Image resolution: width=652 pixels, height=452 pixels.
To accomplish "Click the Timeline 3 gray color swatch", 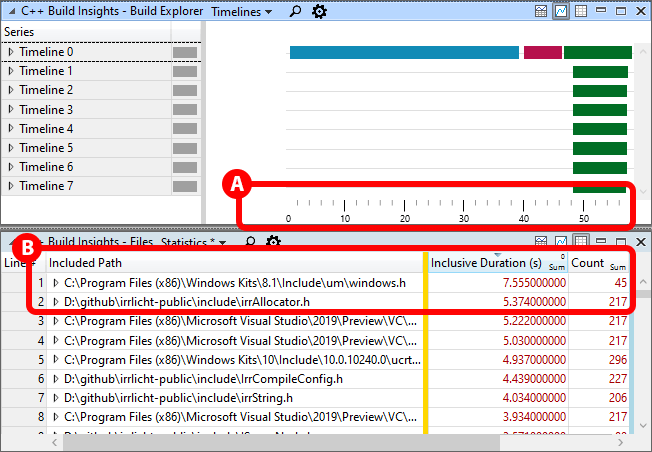I will [185, 110].
